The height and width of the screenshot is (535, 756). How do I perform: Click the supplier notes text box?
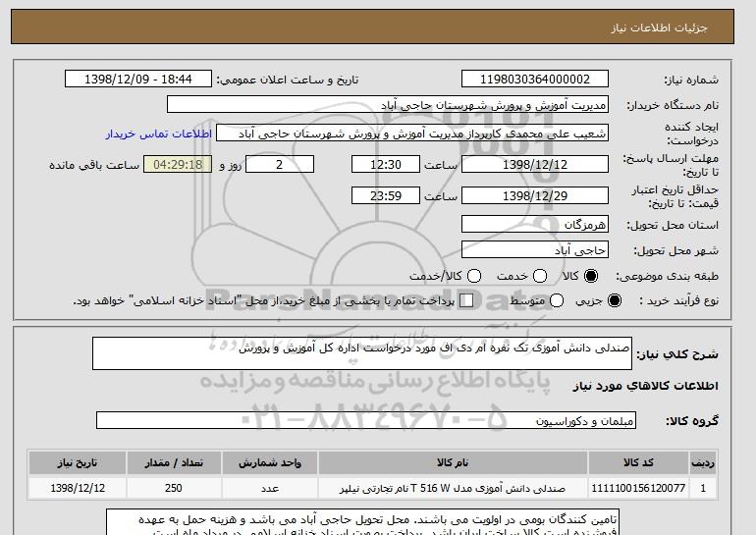(x=362, y=522)
